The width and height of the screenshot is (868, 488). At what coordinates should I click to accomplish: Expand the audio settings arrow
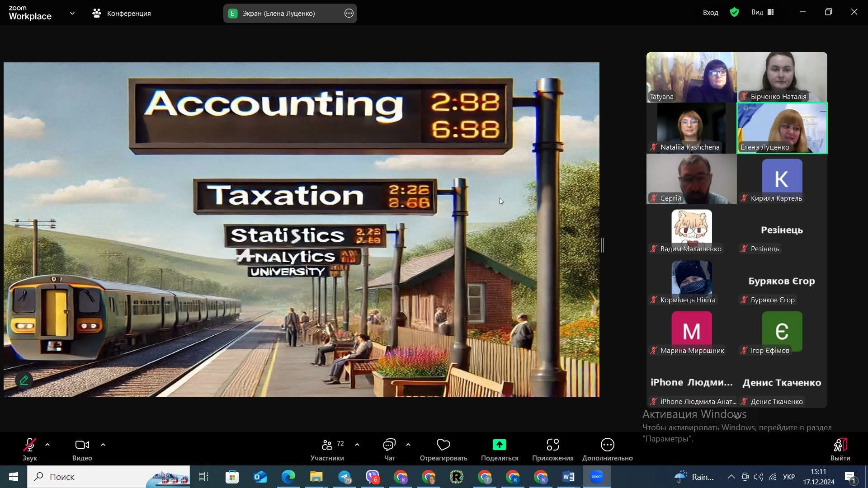47,445
